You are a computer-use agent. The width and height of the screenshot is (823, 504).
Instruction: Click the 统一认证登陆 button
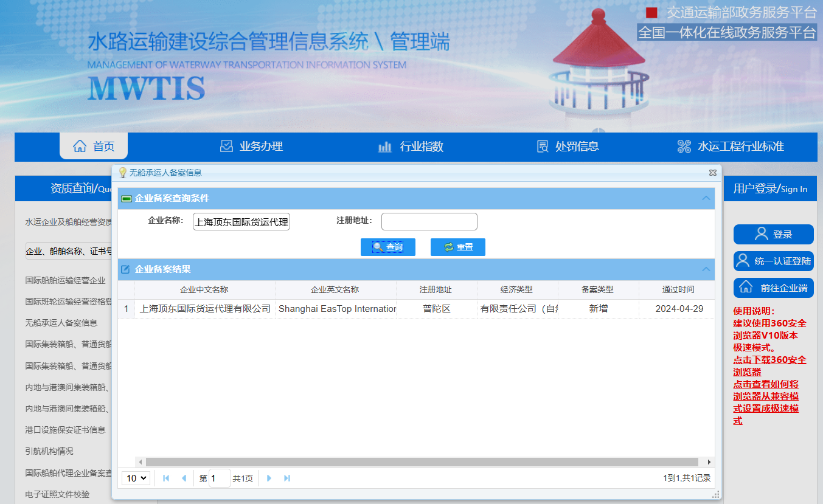(774, 261)
